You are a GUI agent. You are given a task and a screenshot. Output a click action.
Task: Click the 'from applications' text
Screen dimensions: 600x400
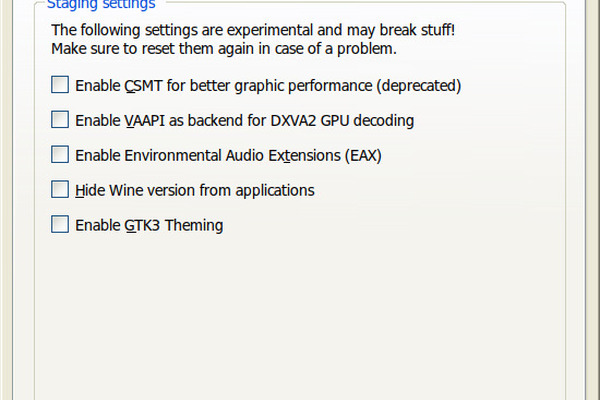tap(261, 190)
